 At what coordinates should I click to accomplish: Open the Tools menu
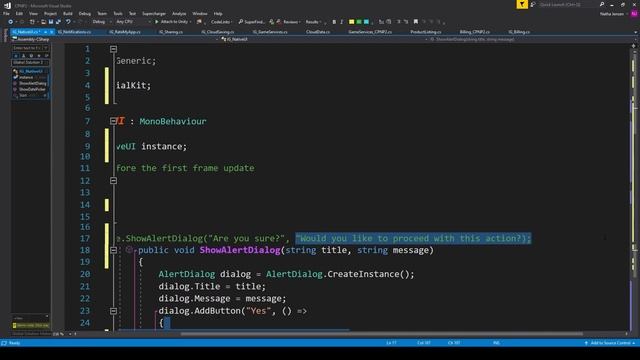click(118, 13)
